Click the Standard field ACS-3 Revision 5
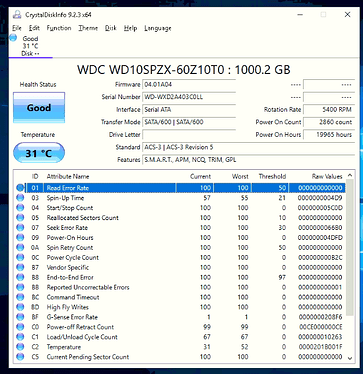 249,147
